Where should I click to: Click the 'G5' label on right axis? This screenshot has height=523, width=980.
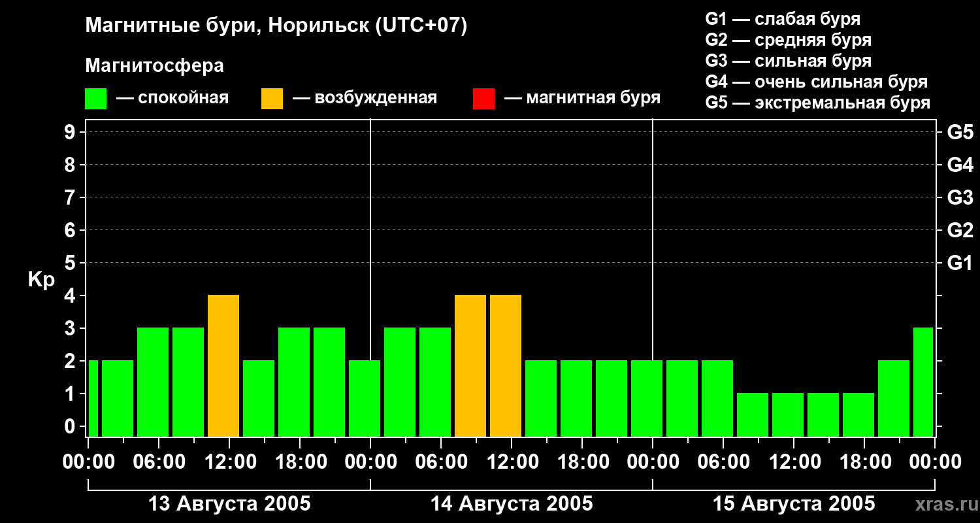click(960, 132)
